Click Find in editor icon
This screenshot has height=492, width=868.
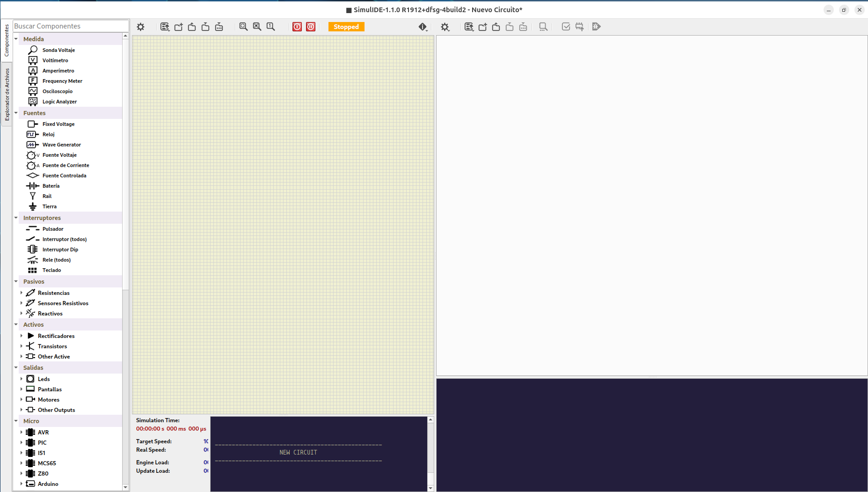tap(543, 27)
